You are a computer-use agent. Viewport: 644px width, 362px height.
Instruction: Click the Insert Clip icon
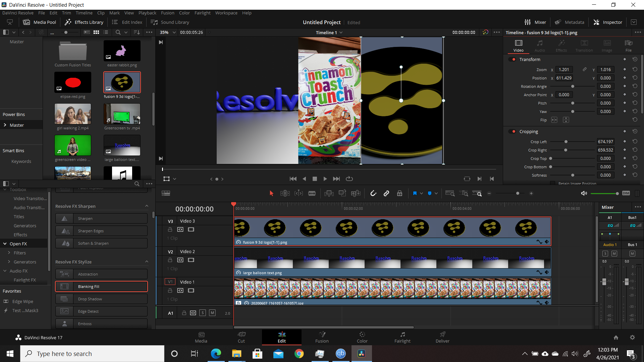(329, 193)
